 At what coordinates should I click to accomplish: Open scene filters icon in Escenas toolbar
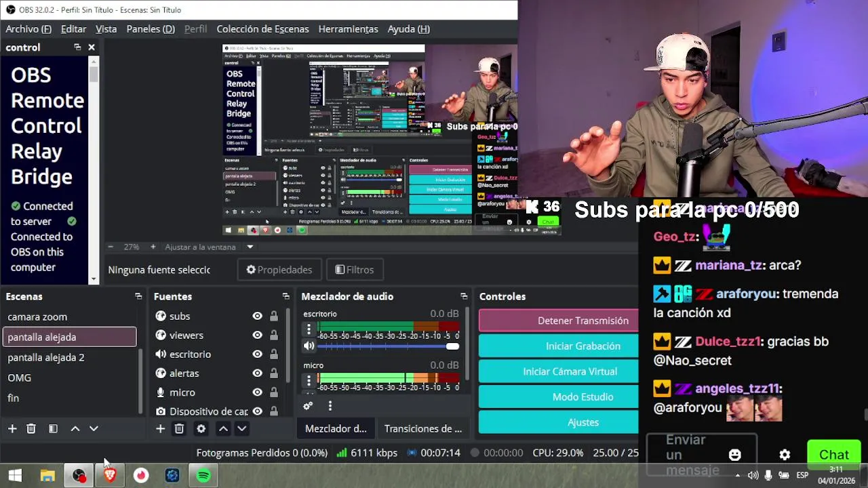[x=53, y=428]
